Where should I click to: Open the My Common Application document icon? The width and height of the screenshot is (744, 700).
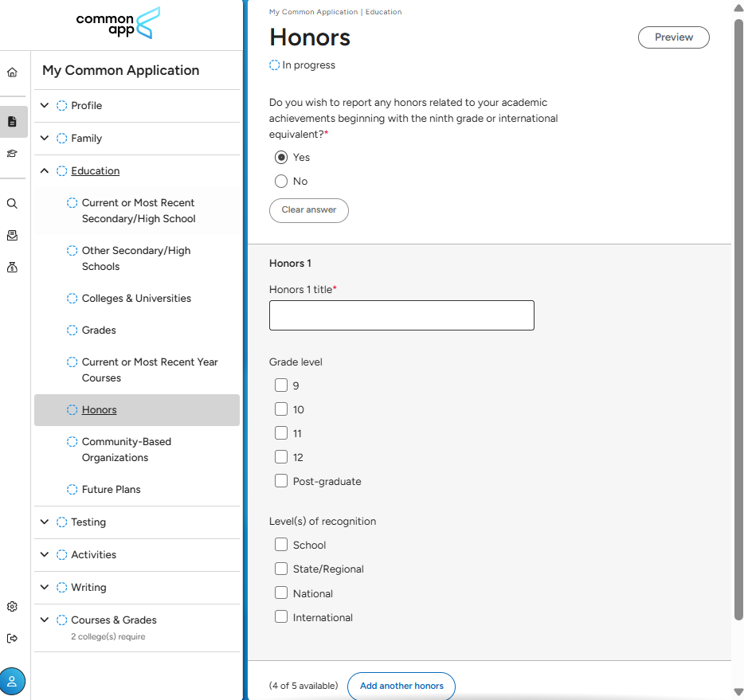tap(12, 122)
